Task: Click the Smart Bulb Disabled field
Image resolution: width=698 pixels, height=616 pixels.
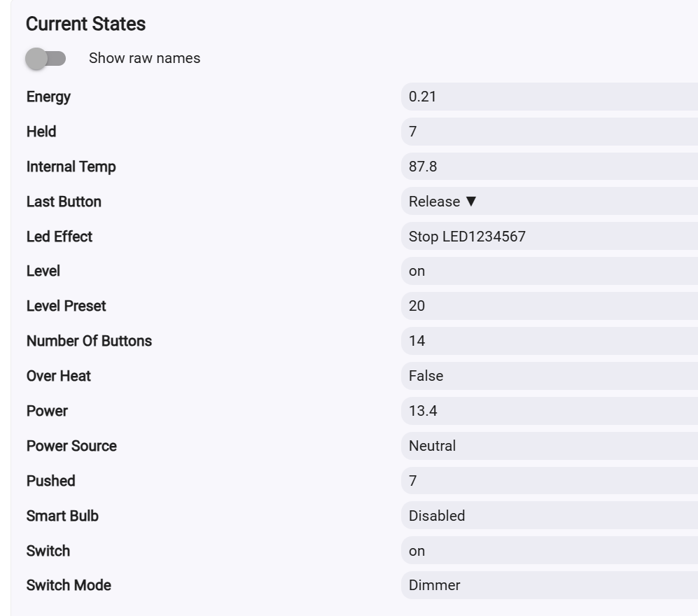Action: tap(550, 516)
